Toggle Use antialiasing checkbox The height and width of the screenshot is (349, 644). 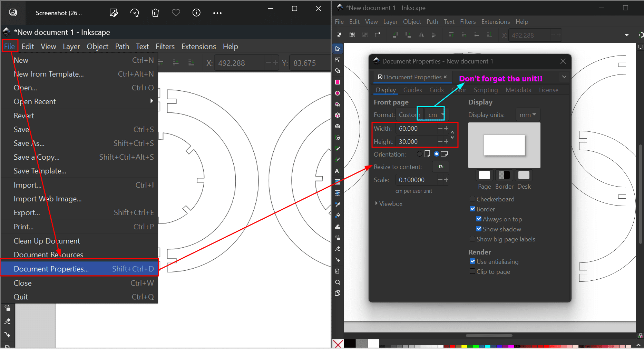472,261
